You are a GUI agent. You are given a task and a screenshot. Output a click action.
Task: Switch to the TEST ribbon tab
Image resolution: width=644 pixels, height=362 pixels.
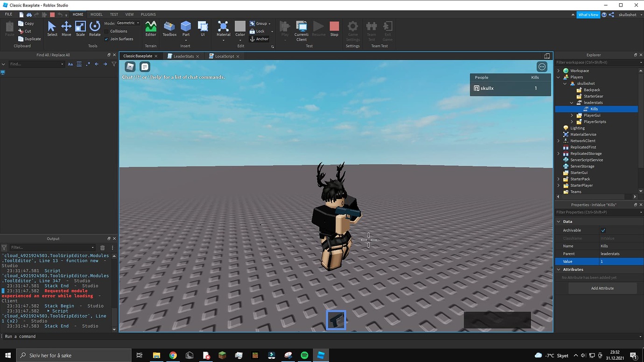(114, 14)
